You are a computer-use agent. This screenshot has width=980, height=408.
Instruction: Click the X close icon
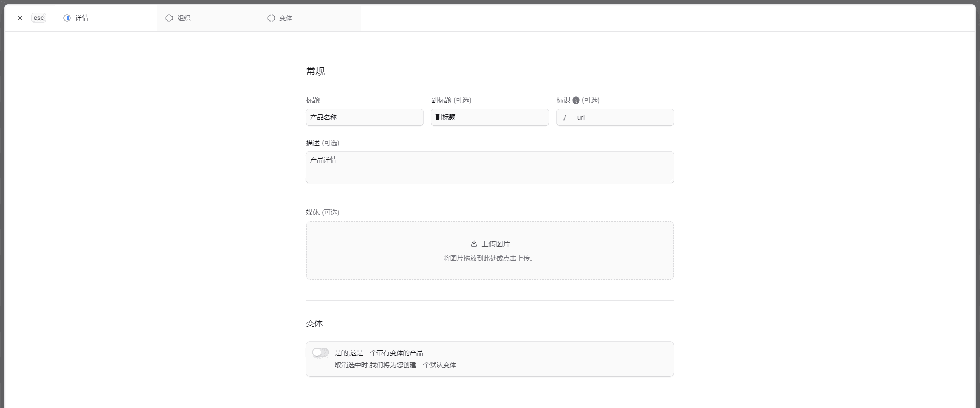click(x=20, y=18)
